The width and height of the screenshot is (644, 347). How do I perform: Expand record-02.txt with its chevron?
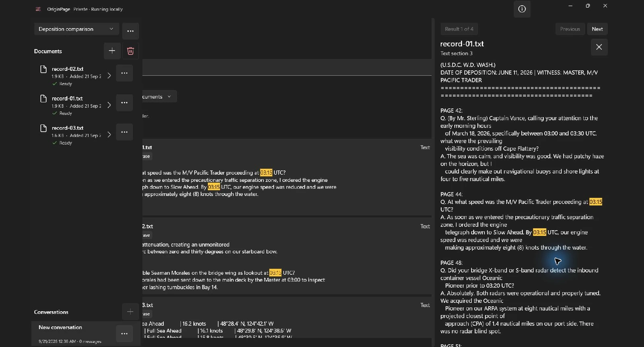click(x=109, y=76)
